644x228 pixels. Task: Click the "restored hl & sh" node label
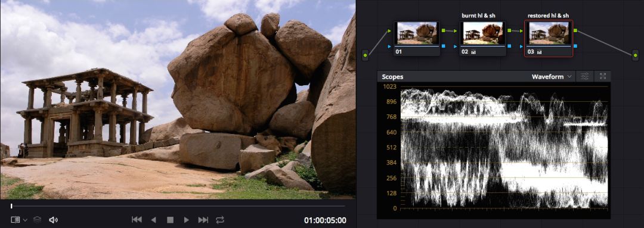point(549,15)
